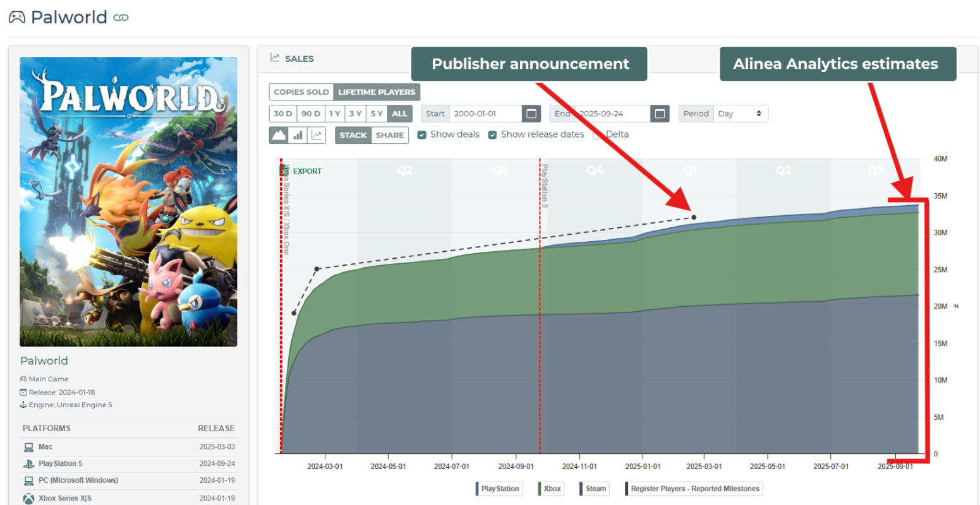The width and height of the screenshot is (980, 505).
Task: Click the PlayStation 5 platform icon
Action: point(28,463)
